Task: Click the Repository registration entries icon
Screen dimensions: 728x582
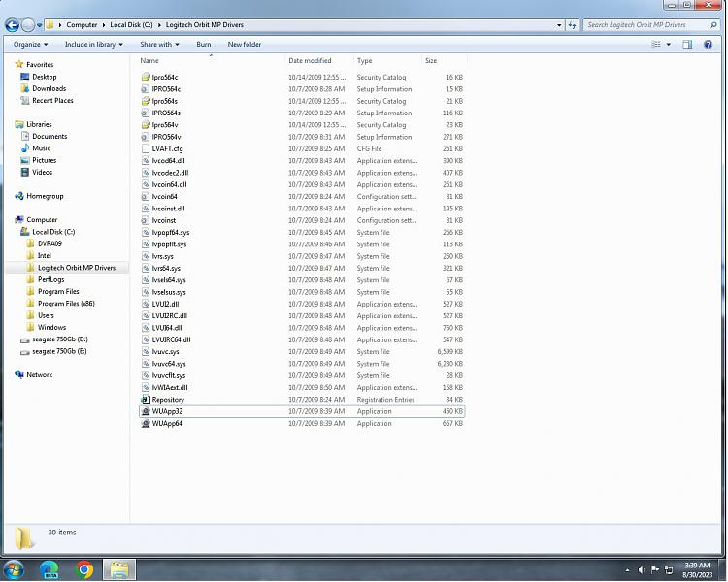Action: (146, 399)
